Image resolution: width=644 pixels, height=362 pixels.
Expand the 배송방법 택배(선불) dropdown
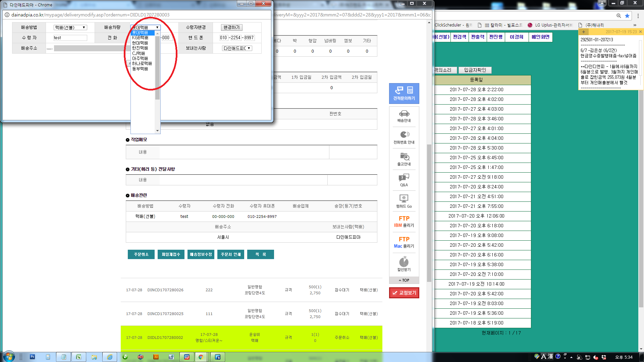(x=70, y=27)
